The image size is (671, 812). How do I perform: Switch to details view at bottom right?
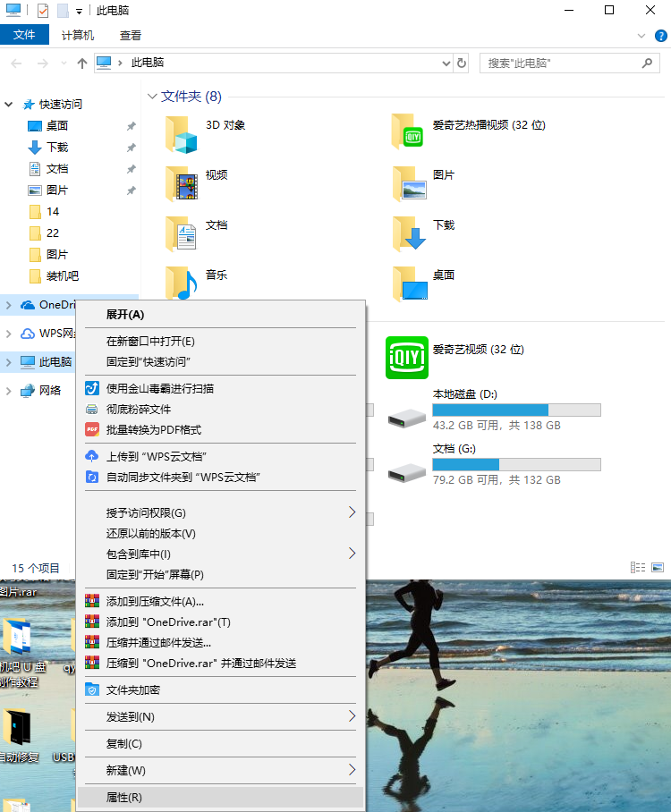tap(638, 567)
